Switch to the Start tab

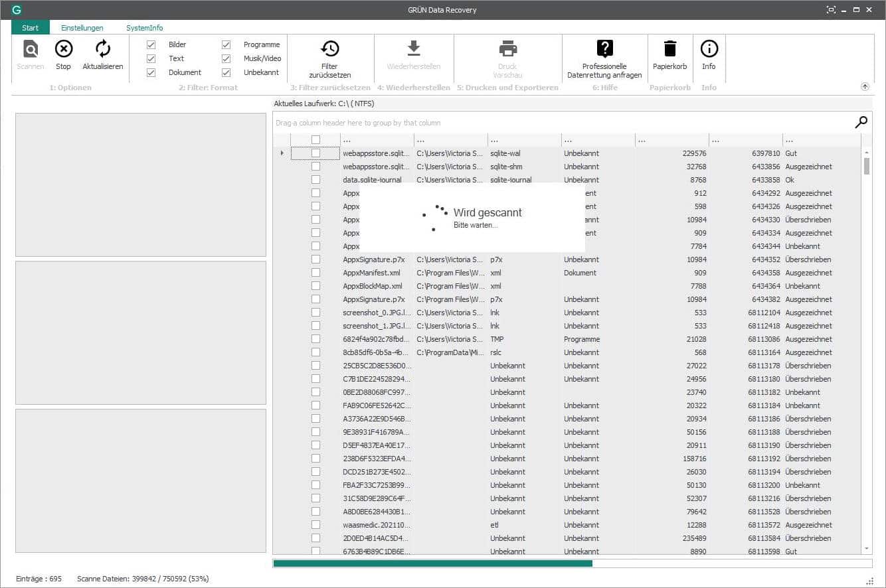(31, 28)
